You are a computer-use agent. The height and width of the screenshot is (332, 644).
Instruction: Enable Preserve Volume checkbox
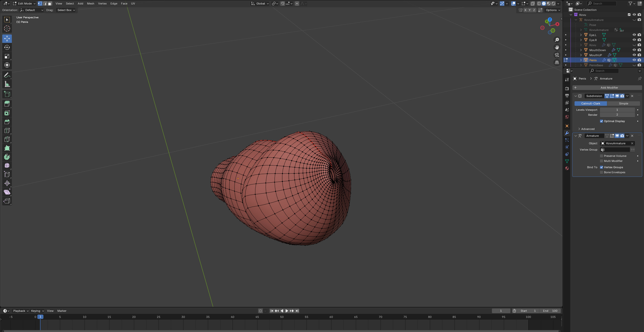(x=601, y=156)
